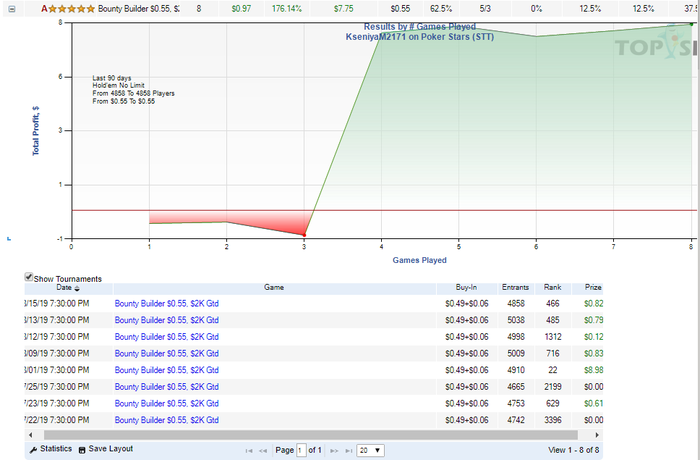The width and height of the screenshot is (700, 460).
Task: Go to first page of results
Action: tap(249, 451)
